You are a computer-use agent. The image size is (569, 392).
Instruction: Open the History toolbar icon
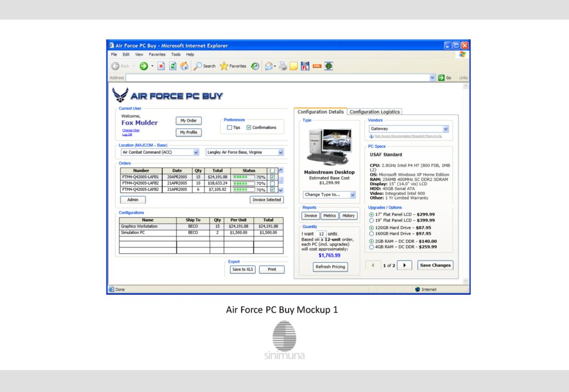point(255,66)
